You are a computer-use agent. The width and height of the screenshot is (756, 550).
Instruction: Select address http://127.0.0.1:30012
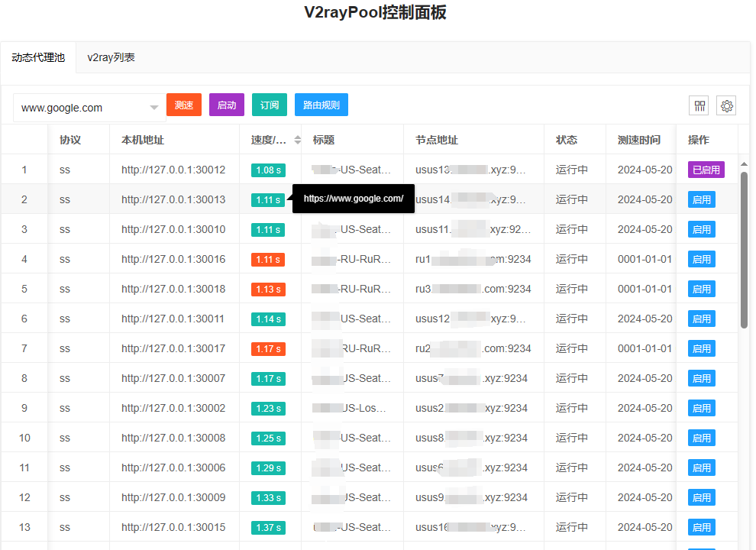(x=173, y=170)
